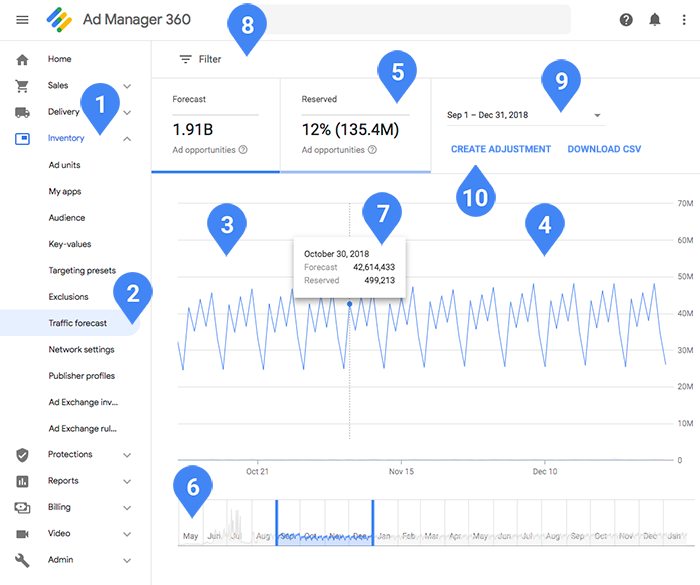
Task: Click May at start of overview timeline
Action: point(191,536)
